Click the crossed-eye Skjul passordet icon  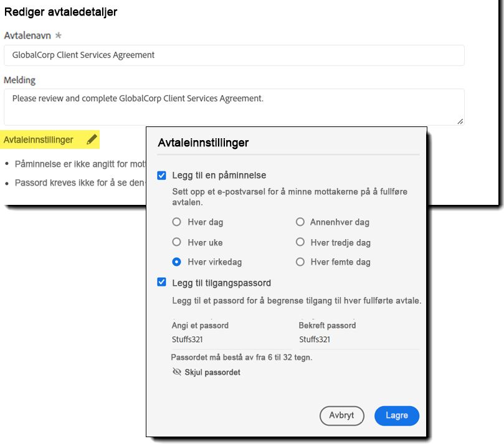(x=177, y=372)
